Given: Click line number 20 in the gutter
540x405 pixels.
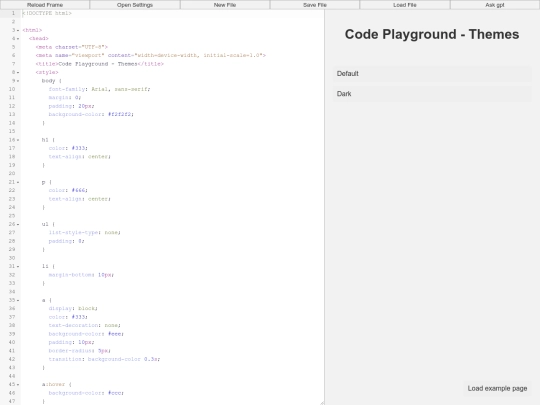Looking at the screenshot, I should (x=12, y=173).
